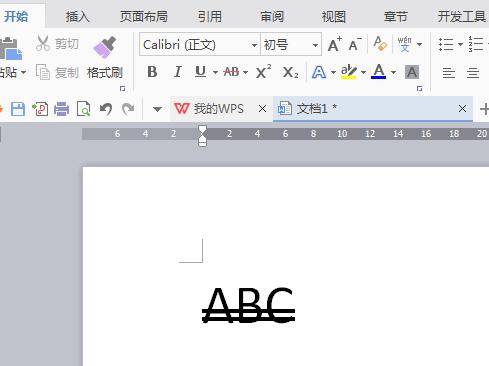Open the phonetic guide dropdown arrow
This screenshot has width=489, height=366.
point(420,44)
